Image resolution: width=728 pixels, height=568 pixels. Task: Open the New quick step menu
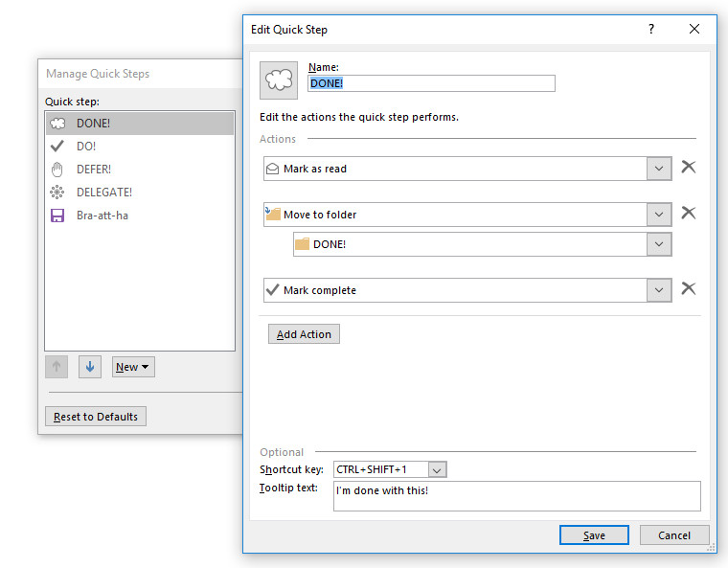click(x=133, y=367)
